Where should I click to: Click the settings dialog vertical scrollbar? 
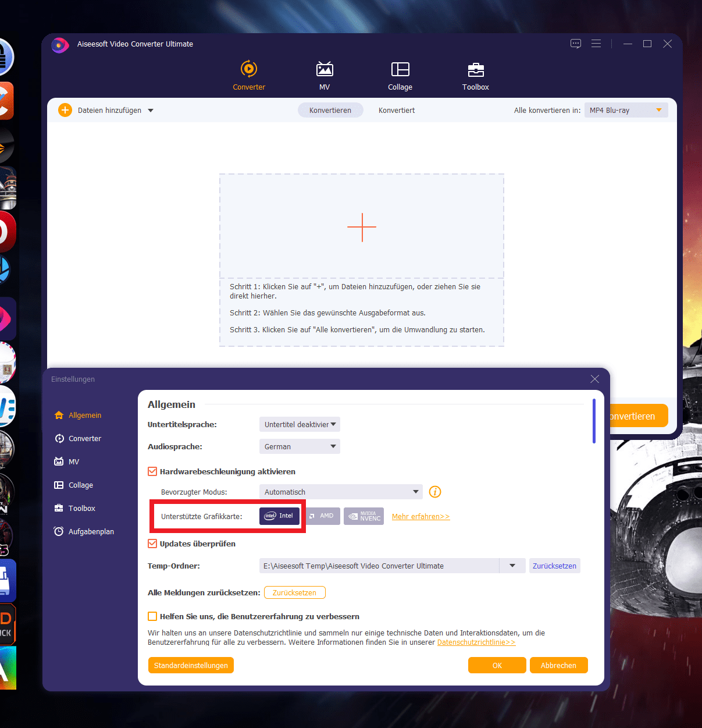(x=594, y=421)
